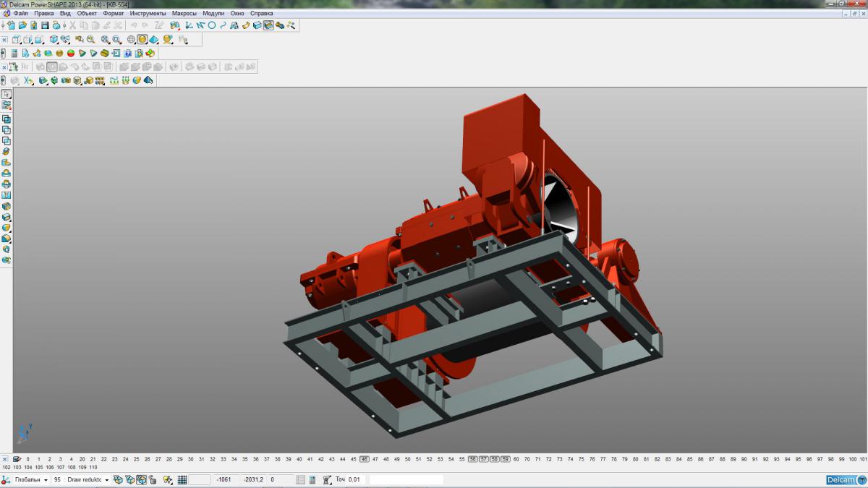Open the Модули menu
868x488 pixels.
[213, 13]
